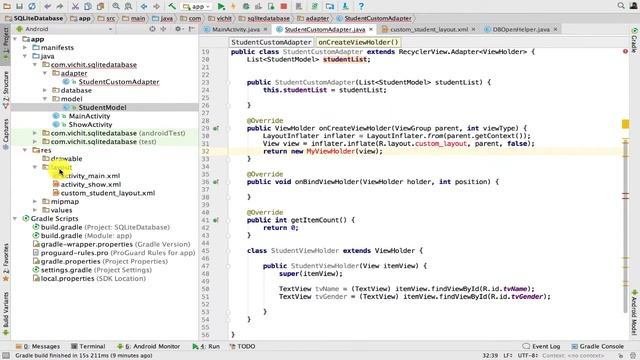Select StudentModel in the project tree

102,107
